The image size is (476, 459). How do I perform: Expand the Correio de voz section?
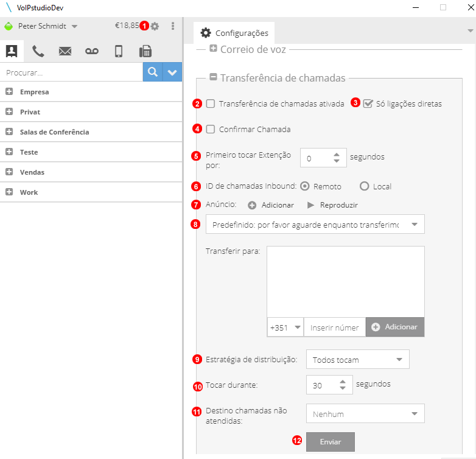[213, 48]
